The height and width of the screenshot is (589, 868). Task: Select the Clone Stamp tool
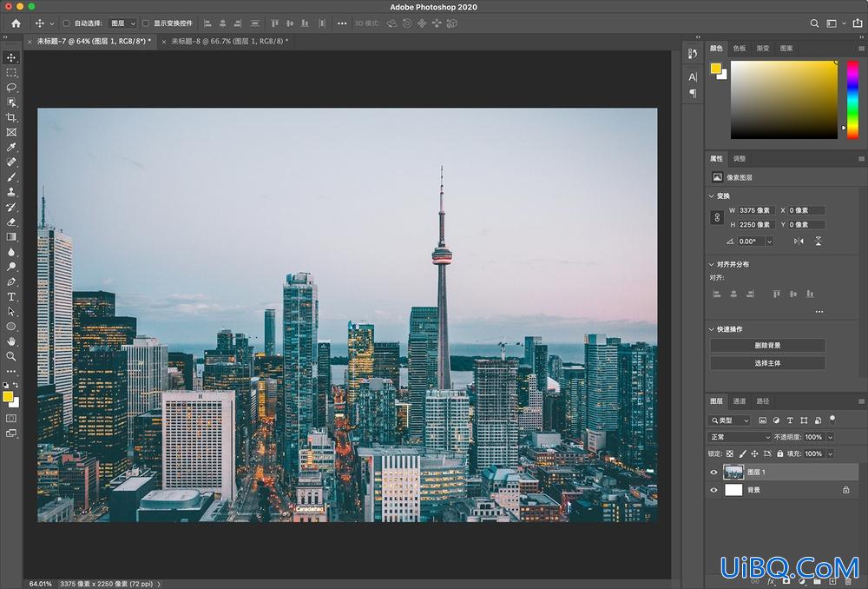point(11,192)
